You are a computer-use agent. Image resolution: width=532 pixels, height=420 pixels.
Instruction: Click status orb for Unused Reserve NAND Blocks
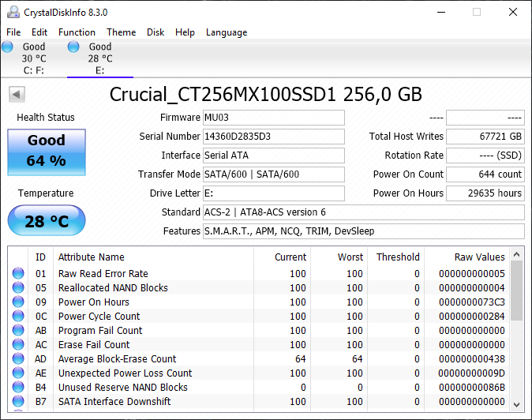[x=18, y=387]
